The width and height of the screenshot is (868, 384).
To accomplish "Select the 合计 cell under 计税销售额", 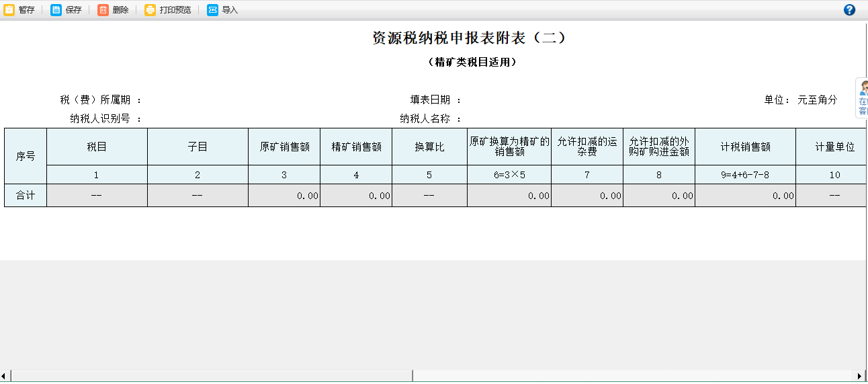I will click(745, 196).
